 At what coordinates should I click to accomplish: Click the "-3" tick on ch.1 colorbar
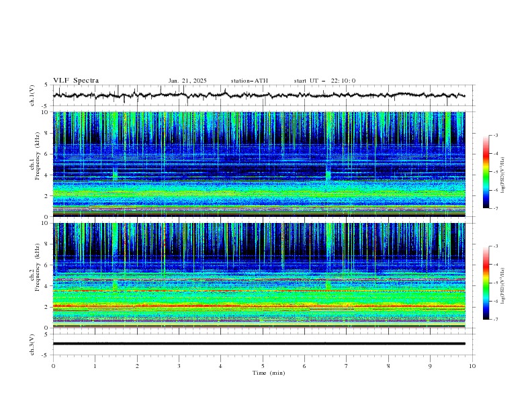pos(496,135)
